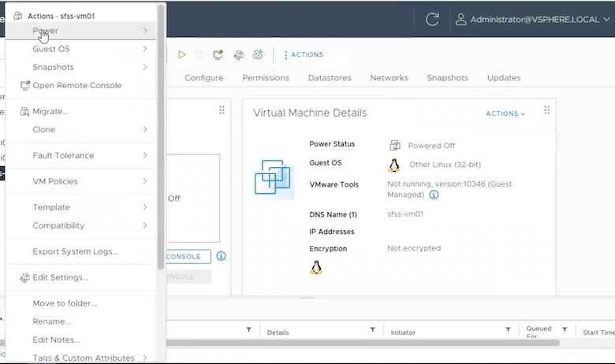
Task: Open the Power submenu
Action: 81,31
